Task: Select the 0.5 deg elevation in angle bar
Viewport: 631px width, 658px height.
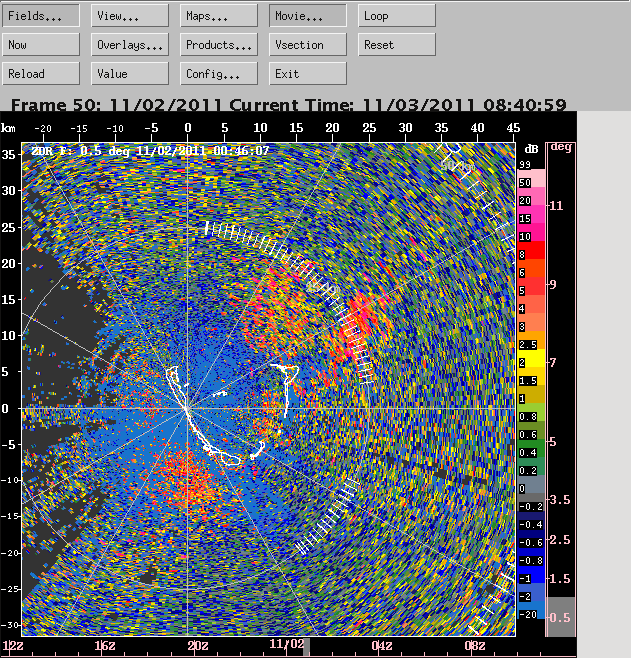Action: point(560,617)
